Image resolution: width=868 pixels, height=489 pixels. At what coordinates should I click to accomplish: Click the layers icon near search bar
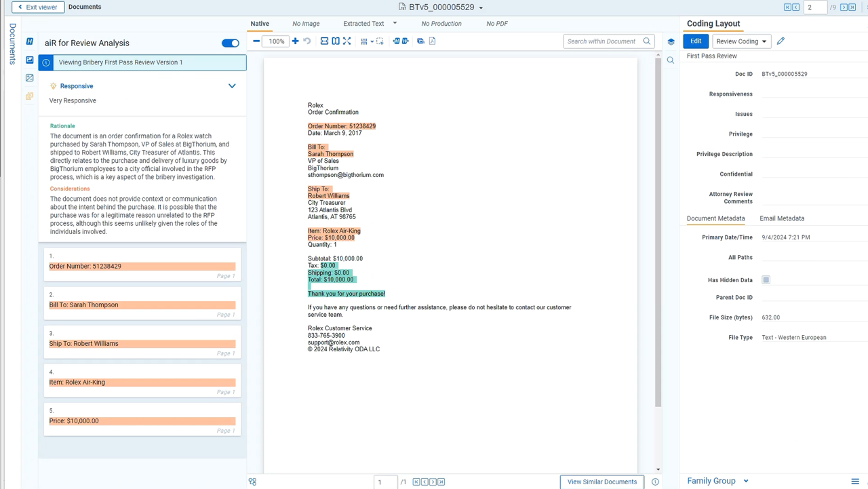pyautogui.click(x=671, y=41)
